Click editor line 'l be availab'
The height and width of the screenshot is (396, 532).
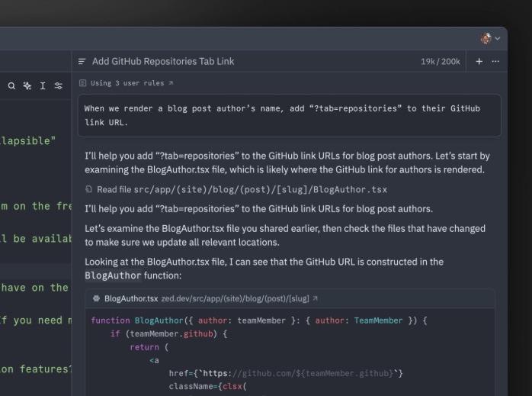(36, 239)
